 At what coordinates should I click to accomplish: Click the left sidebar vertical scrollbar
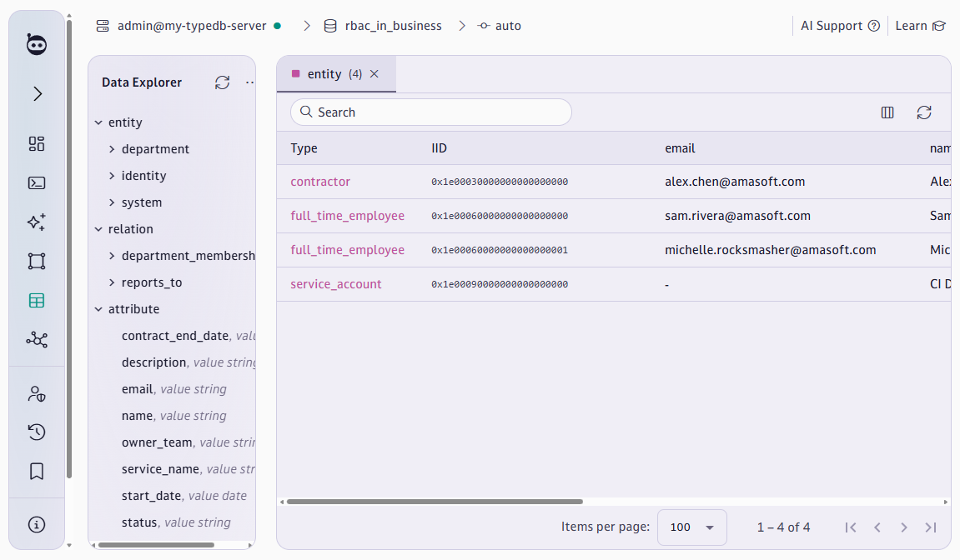pyautogui.click(x=69, y=249)
